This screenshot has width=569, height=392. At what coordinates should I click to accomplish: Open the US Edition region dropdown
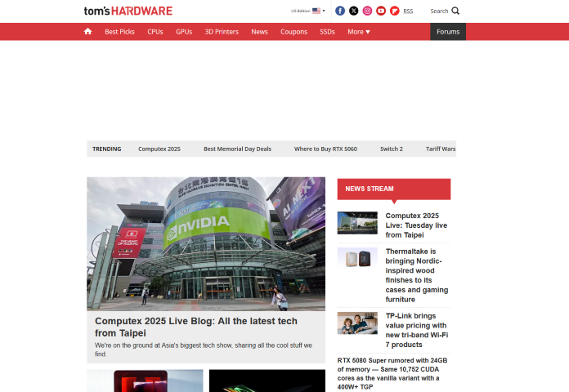click(307, 11)
